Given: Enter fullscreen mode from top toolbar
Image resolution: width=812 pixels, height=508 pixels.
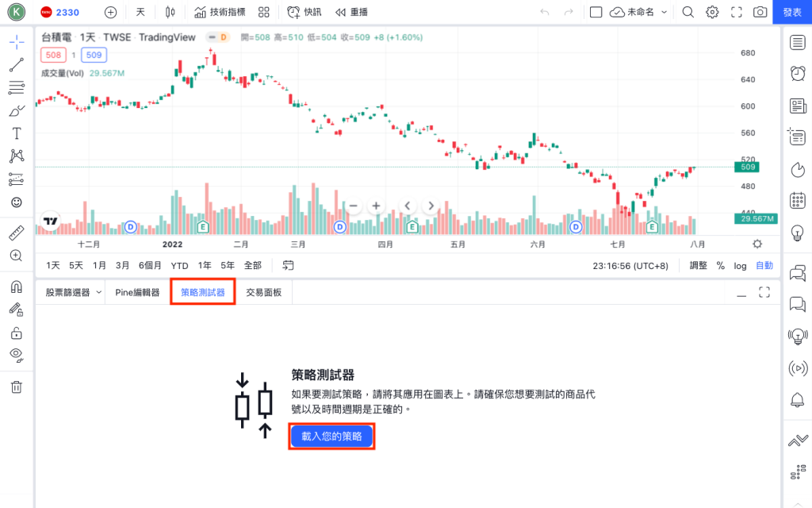Looking at the screenshot, I should coord(737,12).
